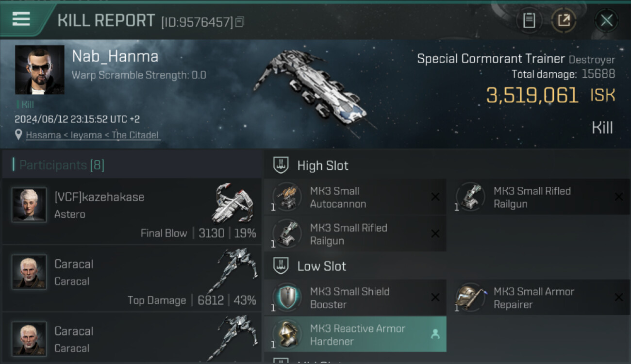Open the clipboard notes icon
631x364 pixels.
[529, 20]
